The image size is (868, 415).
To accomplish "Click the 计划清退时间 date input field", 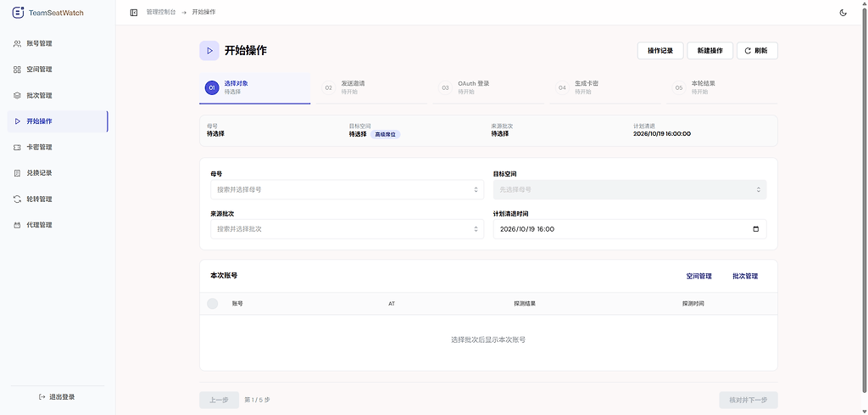I will click(630, 229).
